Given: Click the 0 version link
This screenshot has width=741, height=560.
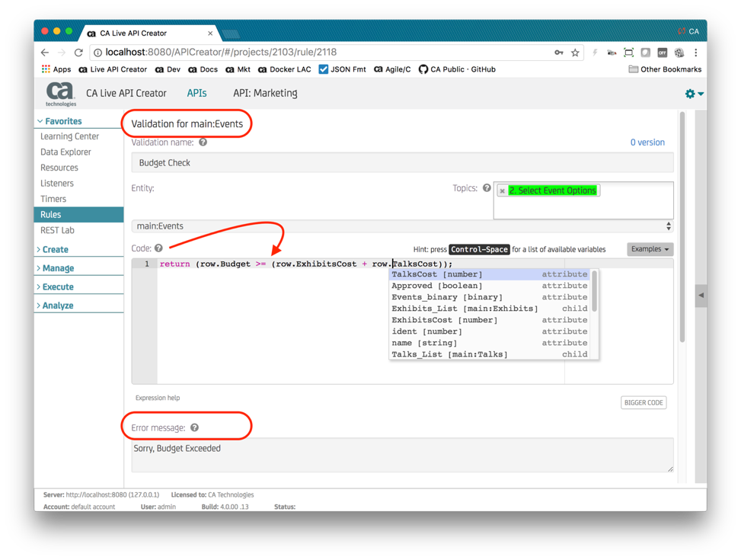Looking at the screenshot, I should click(x=647, y=142).
